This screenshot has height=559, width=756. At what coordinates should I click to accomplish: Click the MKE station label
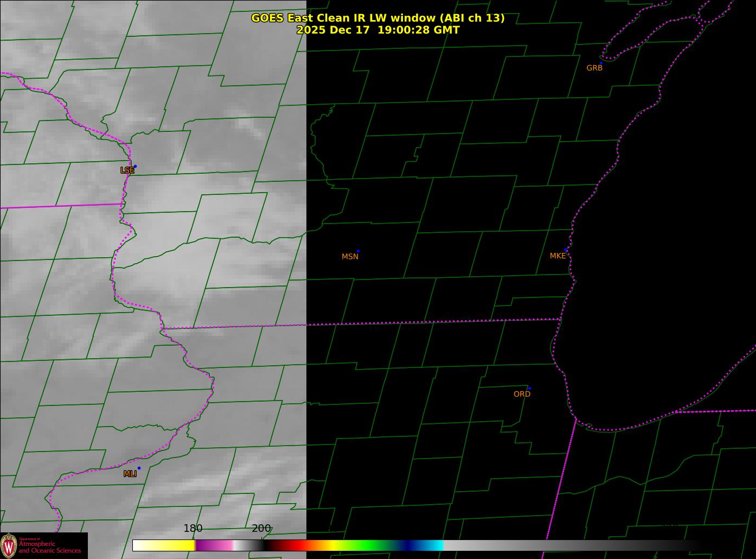(558, 256)
